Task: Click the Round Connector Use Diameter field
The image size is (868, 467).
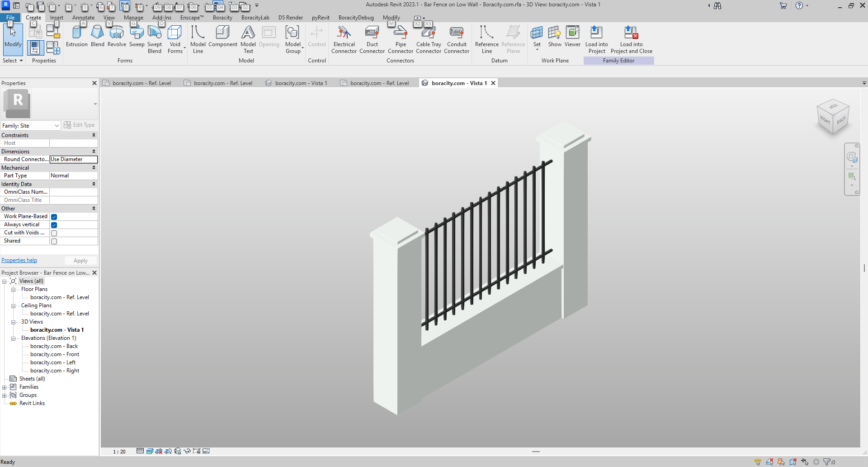Action: 73,159
